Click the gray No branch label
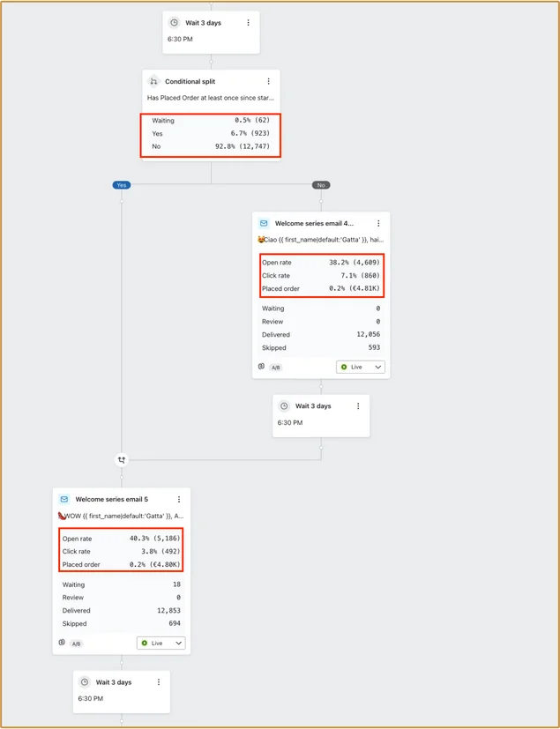 tap(321, 185)
